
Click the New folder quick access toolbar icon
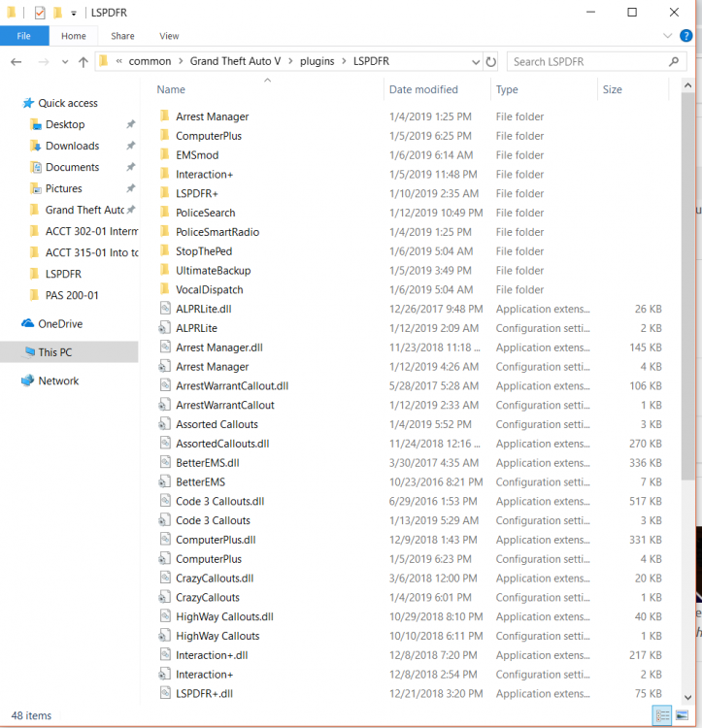(58, 13)
